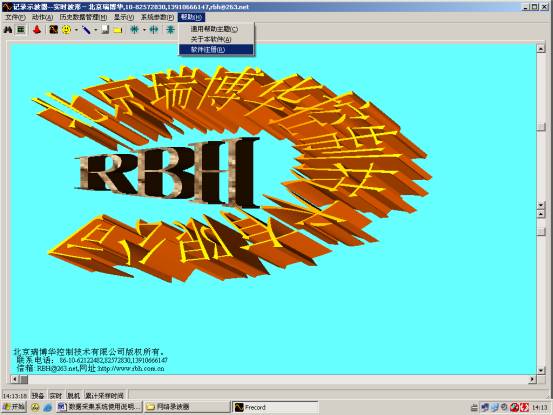Image resolution: width=553 pixels, height=415 pixels.
Task: Open the 动作(A) menu
Action: point(42,17)
